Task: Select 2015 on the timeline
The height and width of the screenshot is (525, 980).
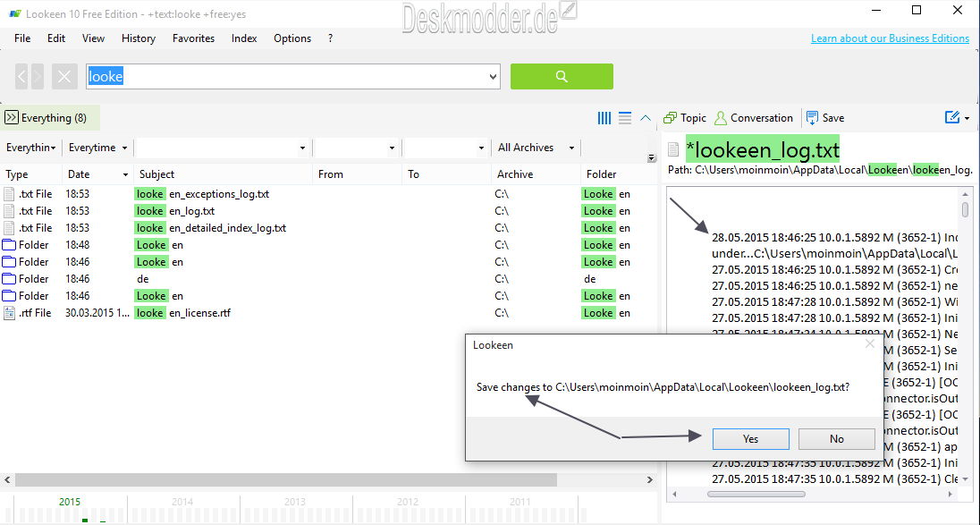Action: click(70, 502)
